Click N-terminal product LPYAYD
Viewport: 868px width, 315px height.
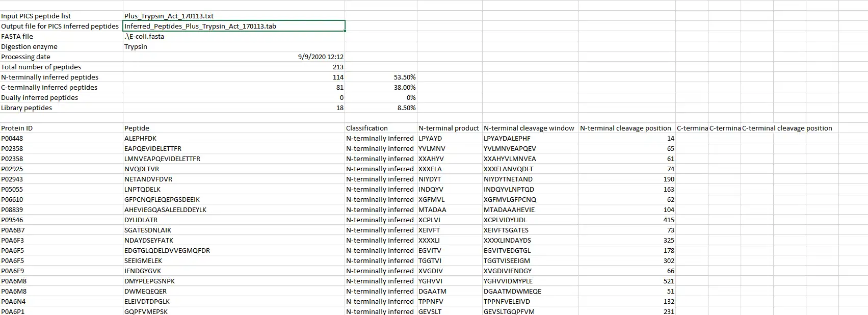[450, 138]
